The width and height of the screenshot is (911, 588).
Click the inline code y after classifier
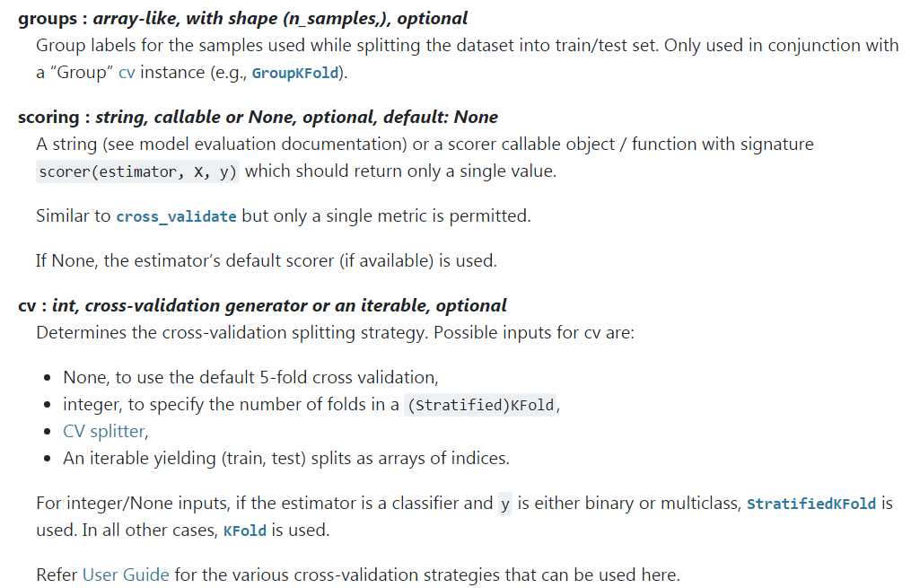click(505, 504)
